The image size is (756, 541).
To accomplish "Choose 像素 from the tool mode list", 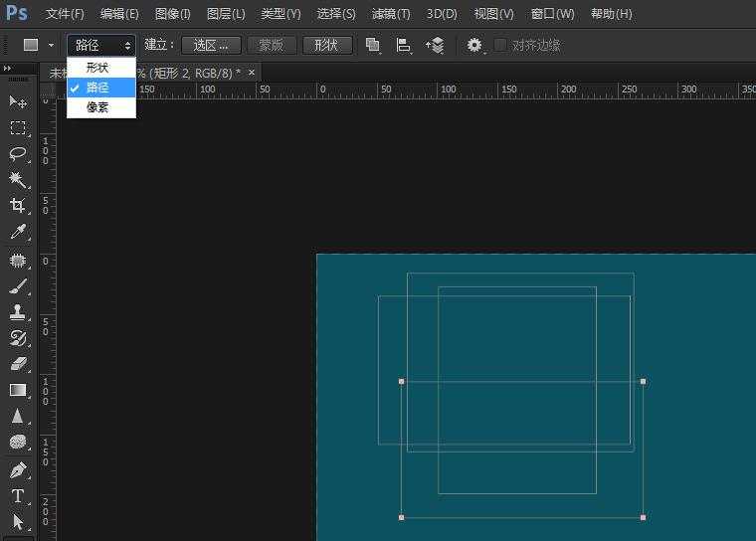I will click(x=97, y=107).
